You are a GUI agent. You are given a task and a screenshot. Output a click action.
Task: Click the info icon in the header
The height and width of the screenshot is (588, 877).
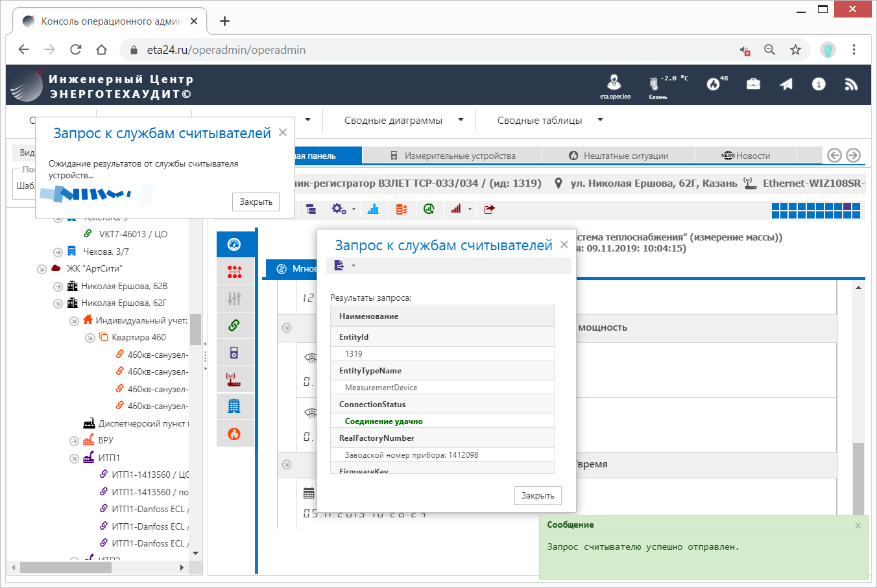click(x=819, y=84)
